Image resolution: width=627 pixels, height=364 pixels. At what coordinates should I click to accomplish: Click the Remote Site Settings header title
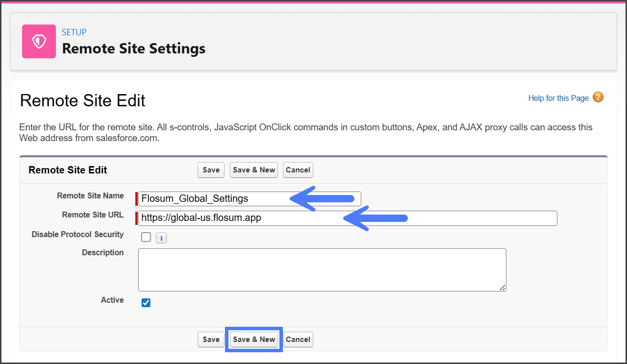133,49
